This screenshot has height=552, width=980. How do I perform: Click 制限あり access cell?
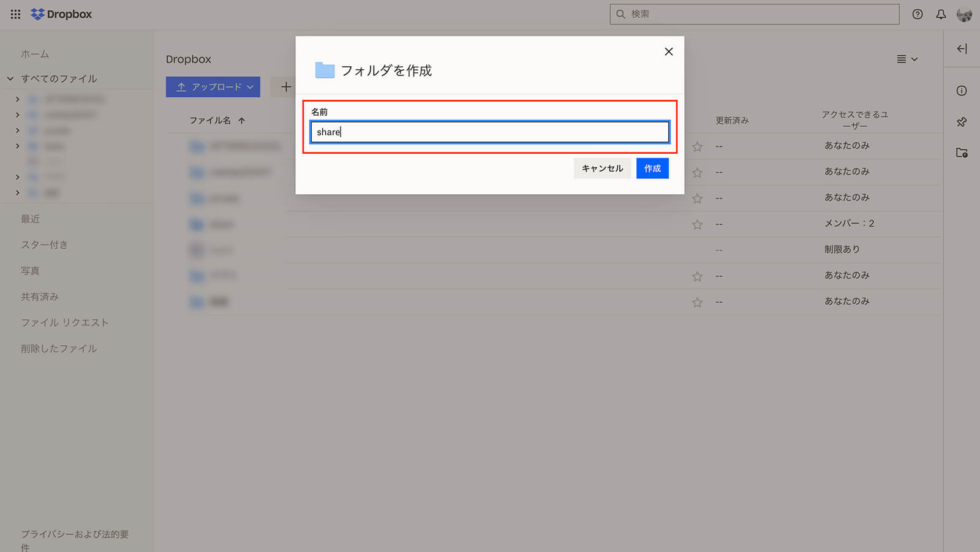842,249
